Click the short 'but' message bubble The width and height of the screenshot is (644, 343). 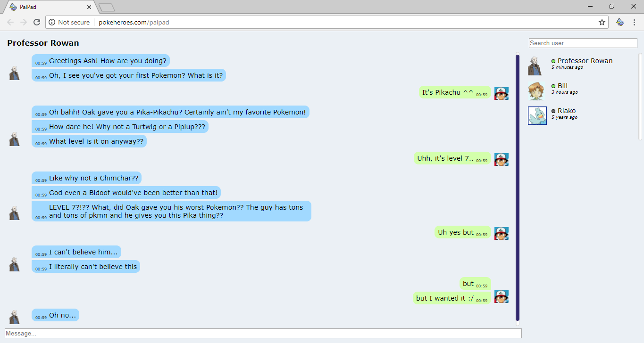475,284
